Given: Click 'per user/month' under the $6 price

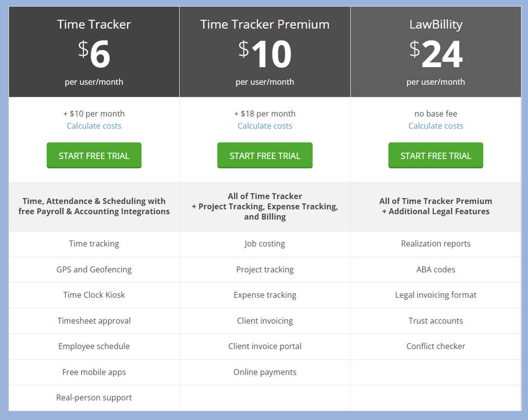Looking at the screenshot, I should pyautogui.click(x=94, y=82).
